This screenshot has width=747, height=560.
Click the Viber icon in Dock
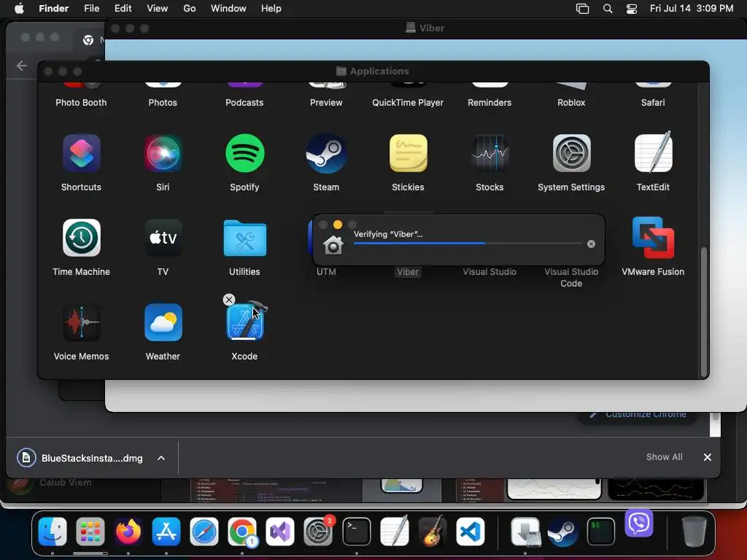(x=639, y=523)
